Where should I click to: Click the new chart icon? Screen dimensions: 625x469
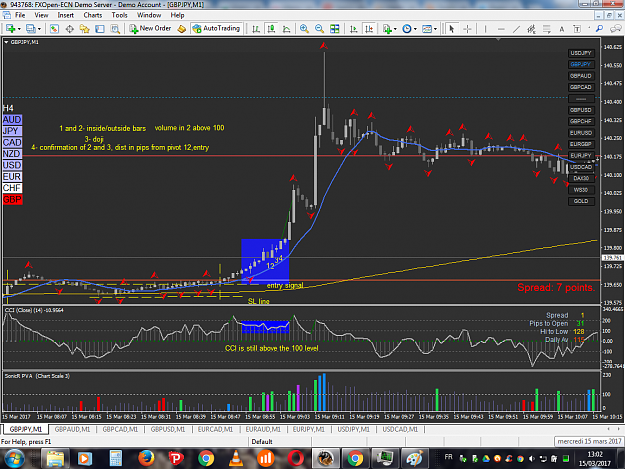tap(10, 29)
